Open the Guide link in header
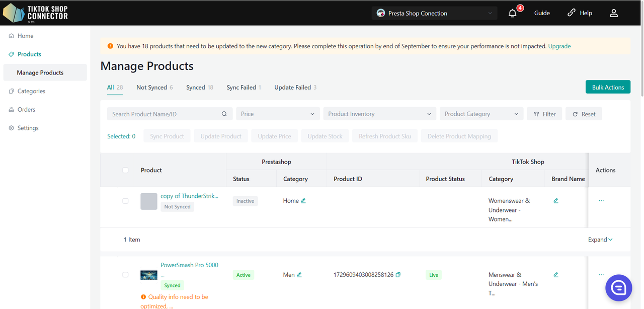644x309 pixels. pyautogui.click(x=542, y=13)
